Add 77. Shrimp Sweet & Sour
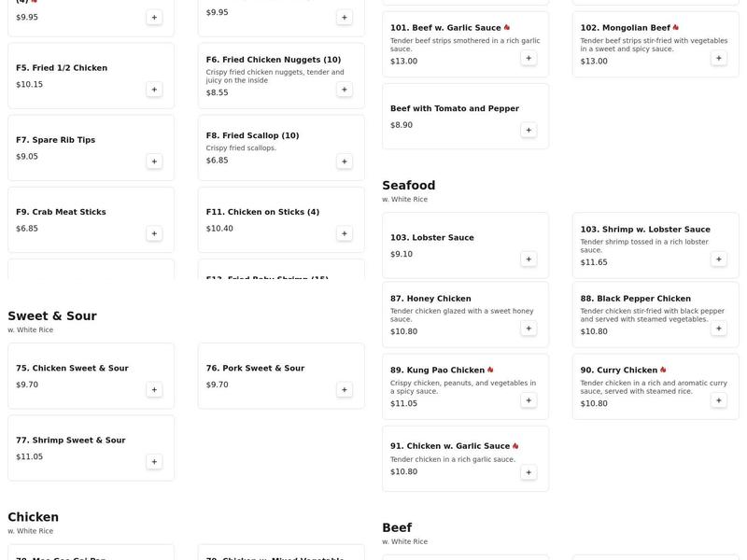Viewport: 747px width, 560px height. coord(154,461)
